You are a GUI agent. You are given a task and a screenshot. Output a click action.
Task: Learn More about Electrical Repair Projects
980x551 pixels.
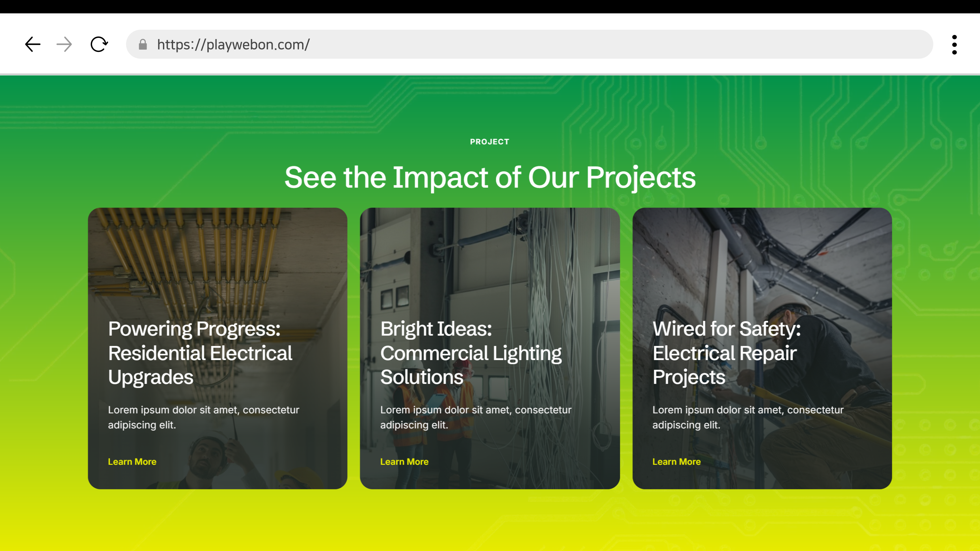click(676, 461)
